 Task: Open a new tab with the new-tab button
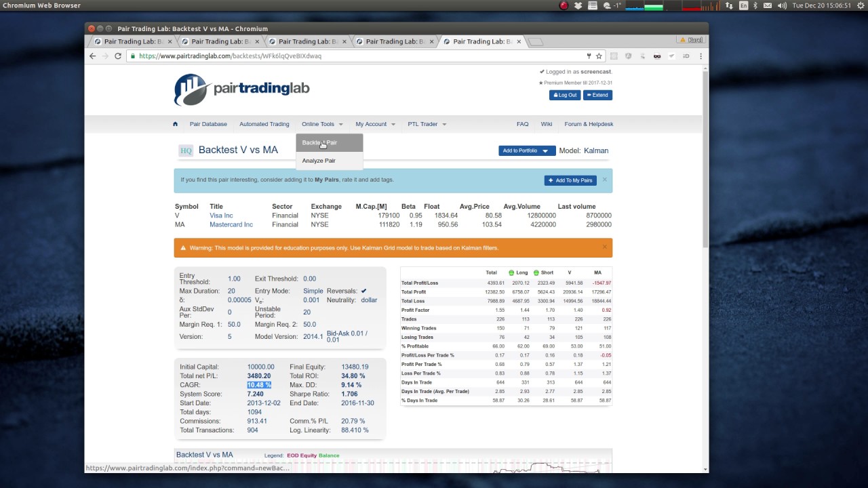pyautogui.click(x=536, y=41)
